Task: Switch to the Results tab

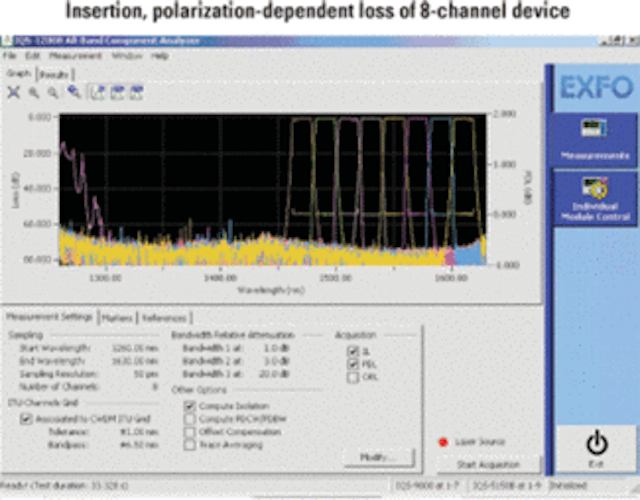Action: point(54,75)
